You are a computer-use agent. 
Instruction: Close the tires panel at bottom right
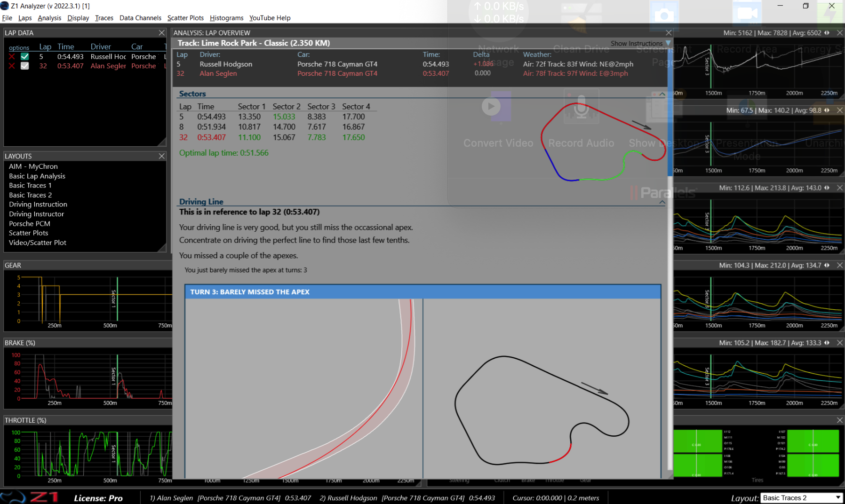pos(840,420)
